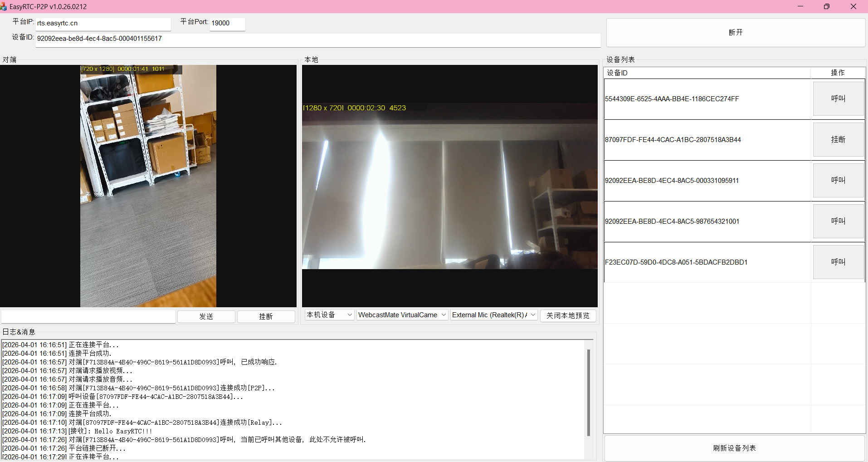Expand the WebcastMate VirtualCame camera dropdown
The width and height of the screenshot is (868, 462).
pyautogui.click(x=402, y=315)
